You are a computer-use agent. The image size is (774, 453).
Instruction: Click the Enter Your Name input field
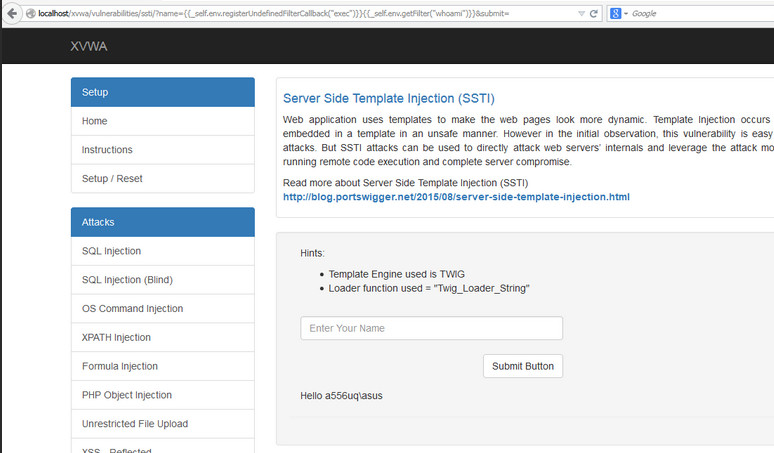(x=431, y=328)
